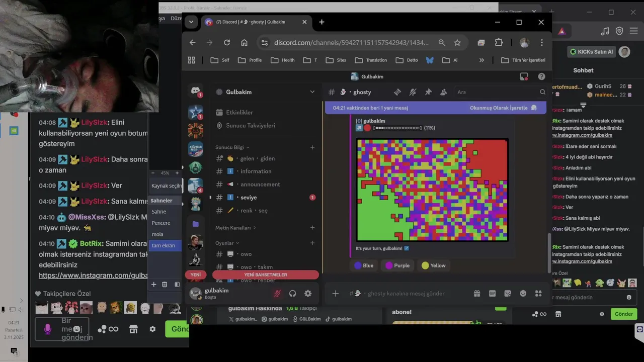644x362 pixels.
Task: Open the Self bookmark folder
Action: 220,60
